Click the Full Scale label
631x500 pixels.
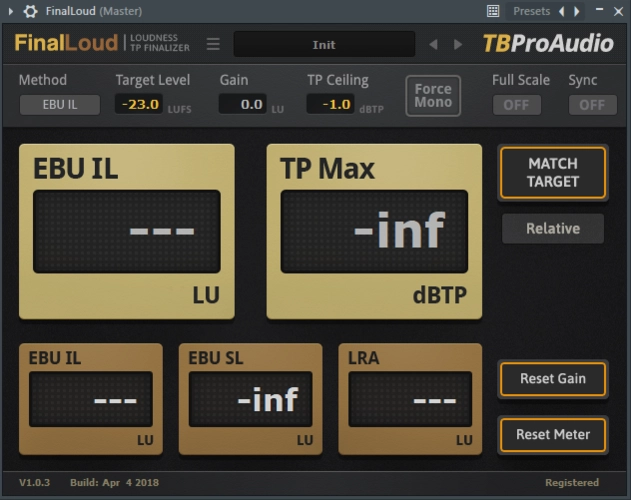(x=521, y=80)
